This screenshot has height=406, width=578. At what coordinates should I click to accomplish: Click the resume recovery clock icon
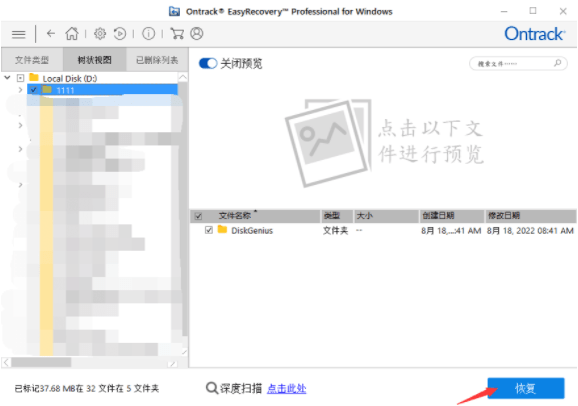[x=120, y=34]
